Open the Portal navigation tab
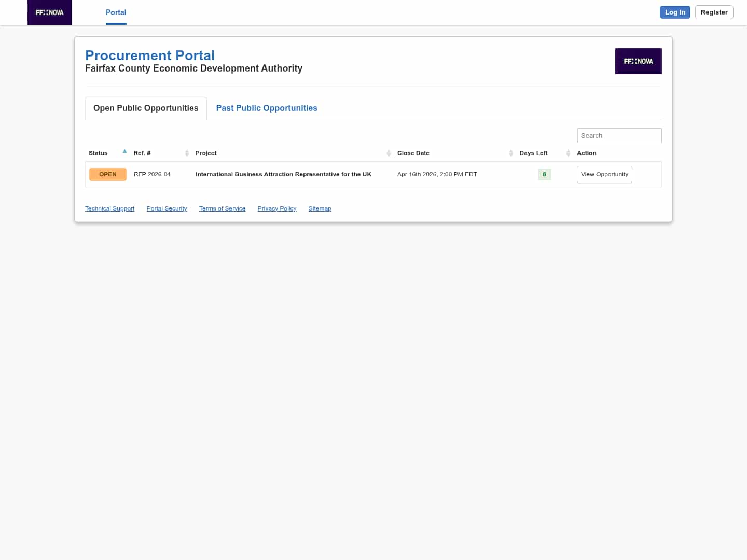The image size is (747, 560). [x=116, y=12]
